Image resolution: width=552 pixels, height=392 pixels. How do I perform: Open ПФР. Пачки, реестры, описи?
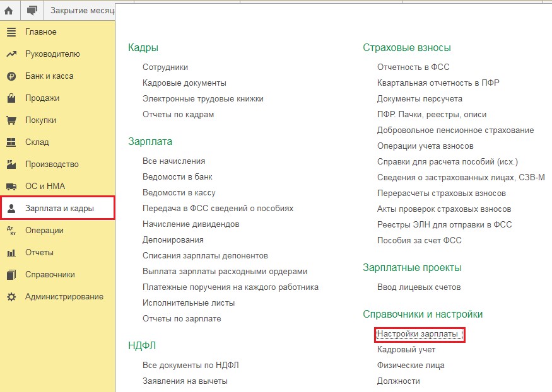(432, 115)
